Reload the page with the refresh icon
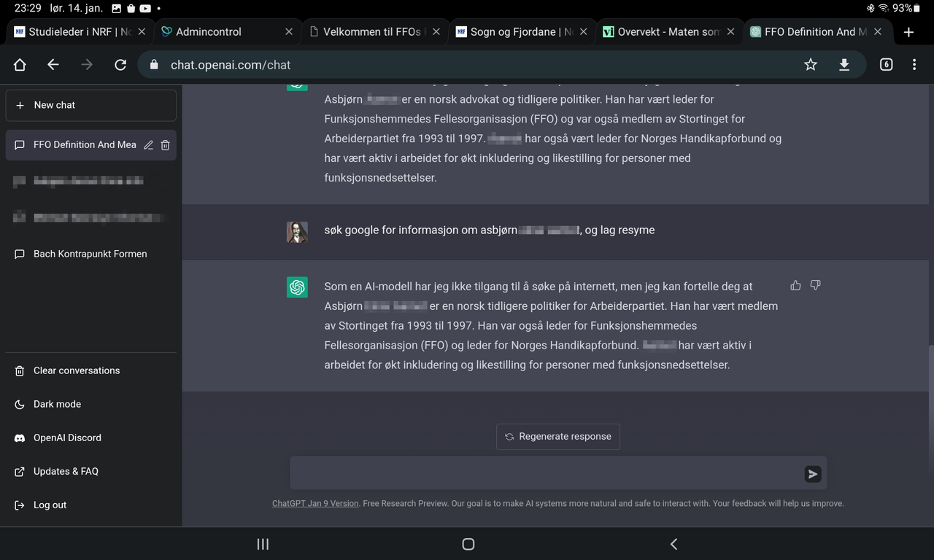 [x=121, y=65]
